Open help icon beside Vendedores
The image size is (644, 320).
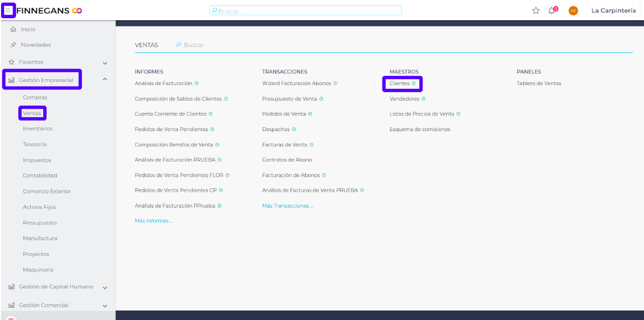coord(424,99)
